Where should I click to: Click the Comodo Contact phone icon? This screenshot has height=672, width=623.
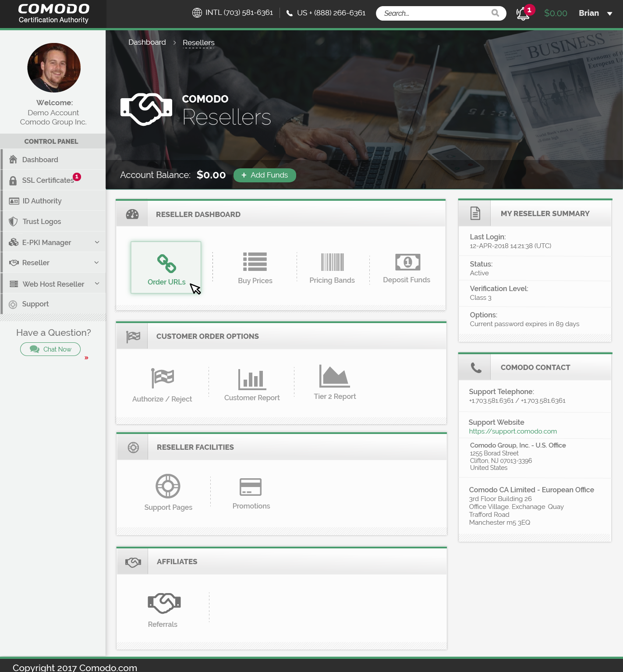476,367
